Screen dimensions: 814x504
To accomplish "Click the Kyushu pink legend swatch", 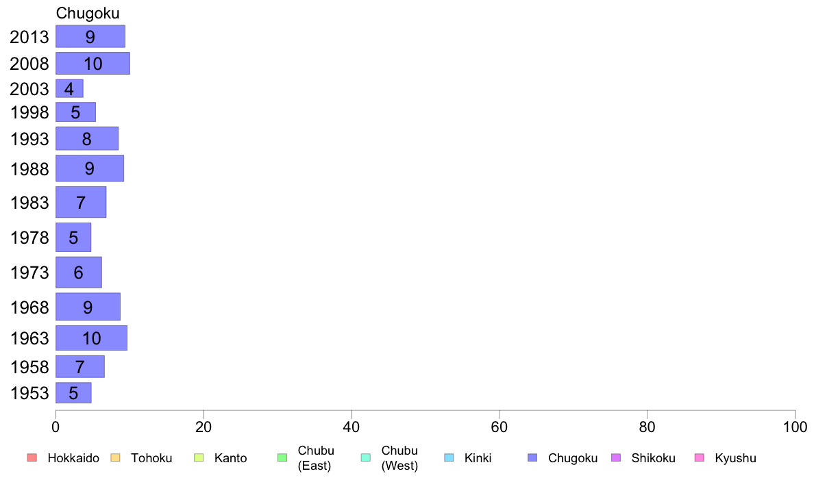I will point(700,458).
